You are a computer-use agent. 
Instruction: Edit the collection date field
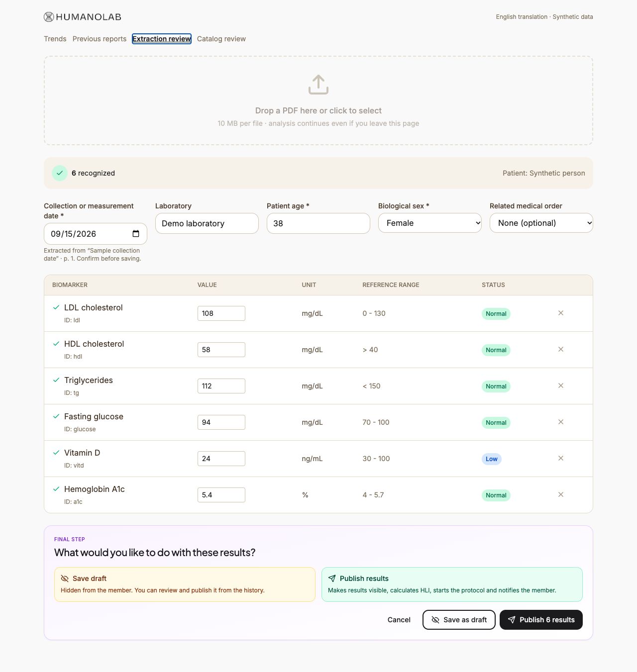[x=96, y=234]
